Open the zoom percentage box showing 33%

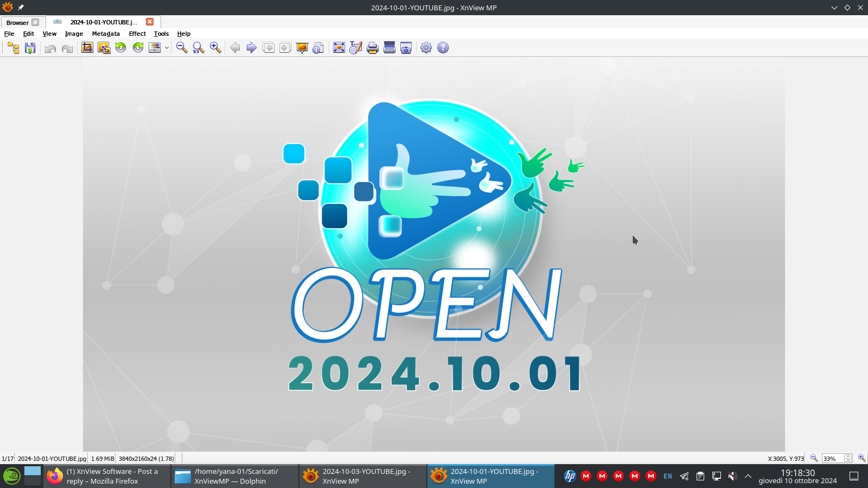[x=832, y=459]
